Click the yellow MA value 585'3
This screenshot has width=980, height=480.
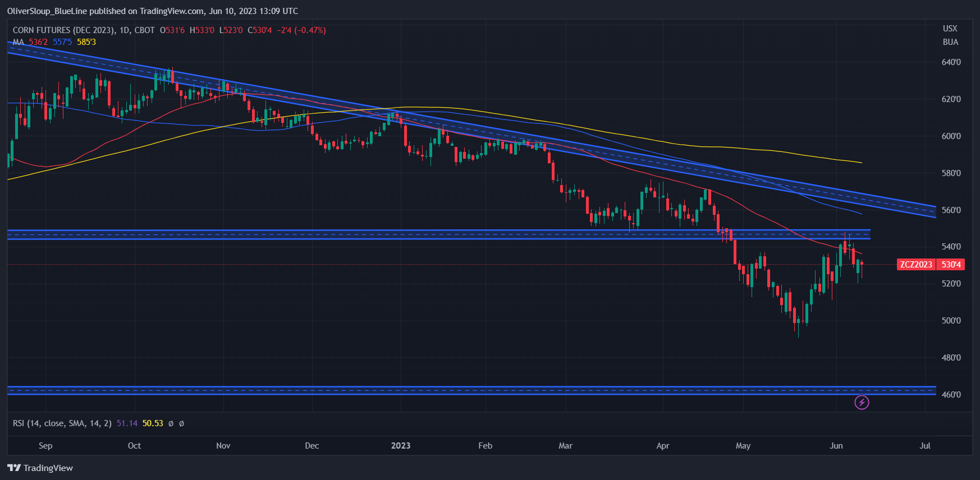point(86,42)
